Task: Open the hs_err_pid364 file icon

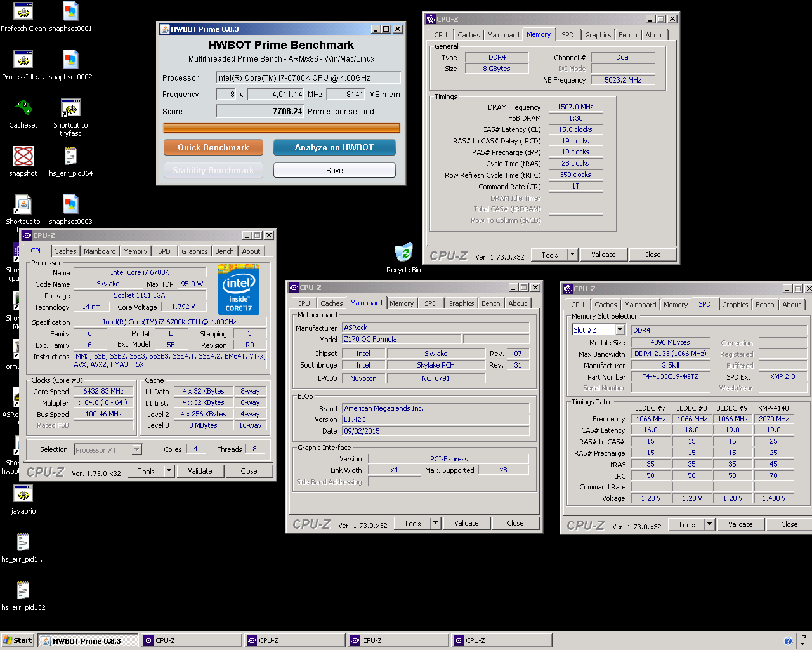Action: (70, 162)
